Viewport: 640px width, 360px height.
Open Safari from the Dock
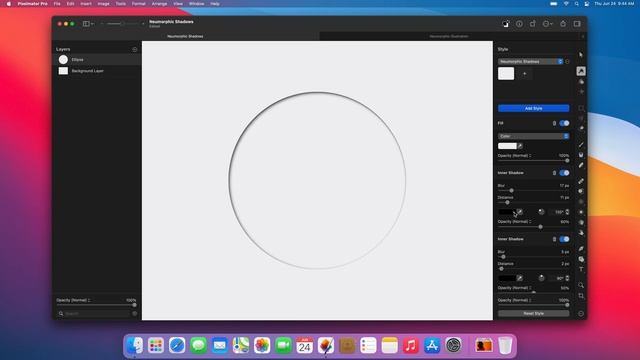[x=177, y=346]
